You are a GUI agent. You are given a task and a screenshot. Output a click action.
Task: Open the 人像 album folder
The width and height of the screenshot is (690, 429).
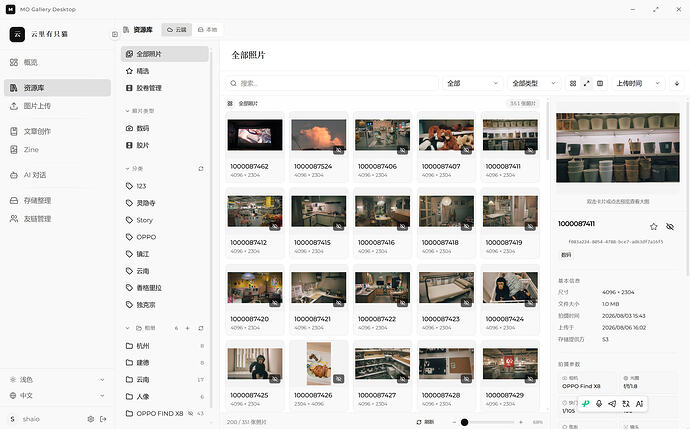pyautogui.click(x=165, y=396)
